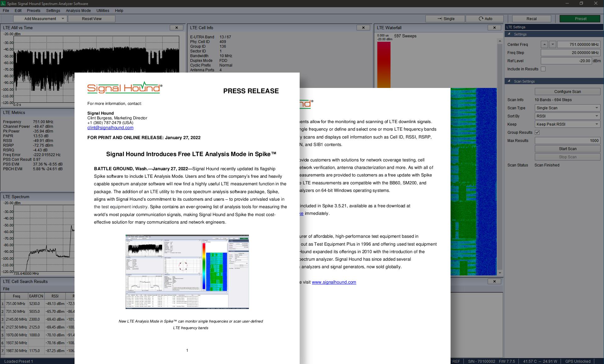
Task: Click the Configure Scan button
Action: (568, 92)
